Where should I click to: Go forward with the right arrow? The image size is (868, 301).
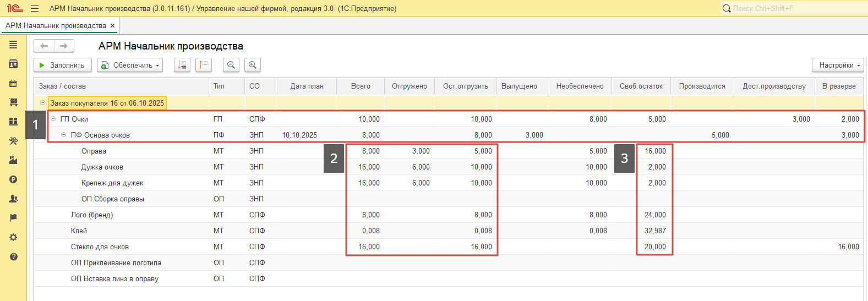coord(64,46)
